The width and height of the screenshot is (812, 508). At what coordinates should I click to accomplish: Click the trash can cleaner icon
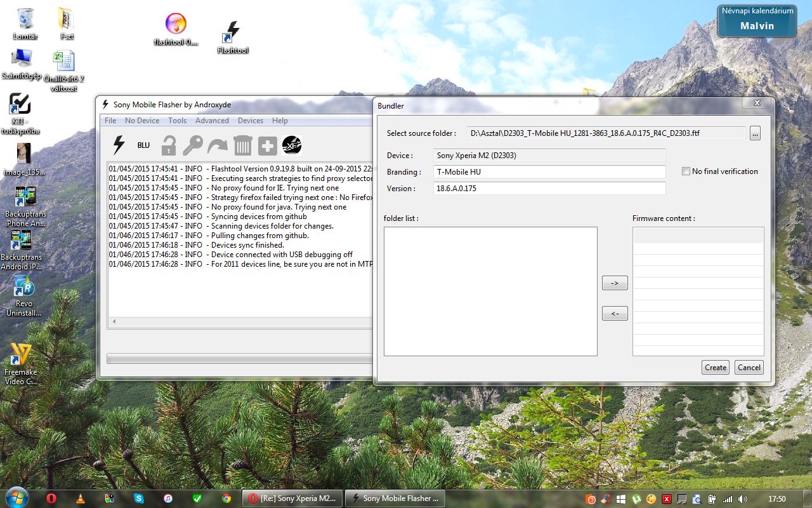pos(242,145)
